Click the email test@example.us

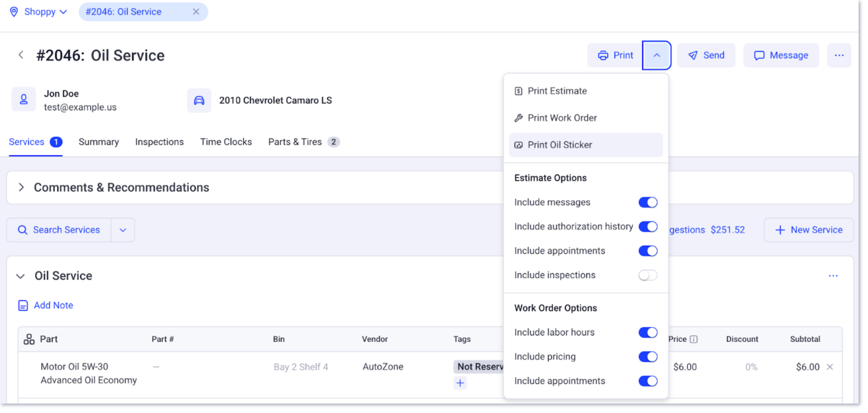(x=80, y=107)
